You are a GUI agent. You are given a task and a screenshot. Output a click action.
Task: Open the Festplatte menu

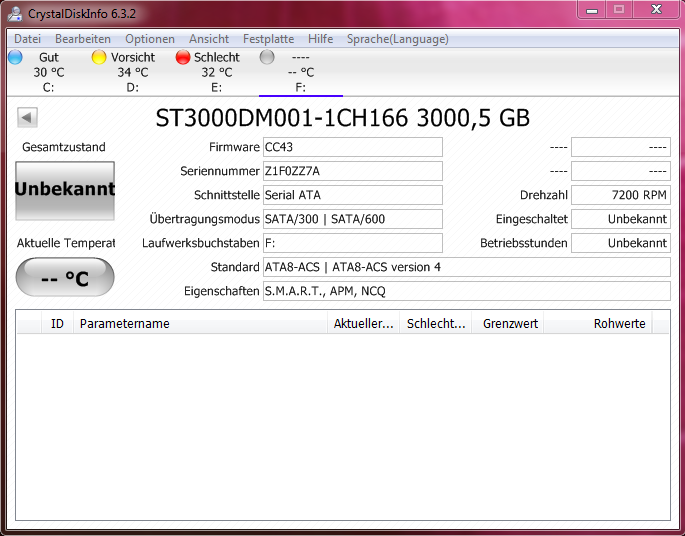coord(268,39)
